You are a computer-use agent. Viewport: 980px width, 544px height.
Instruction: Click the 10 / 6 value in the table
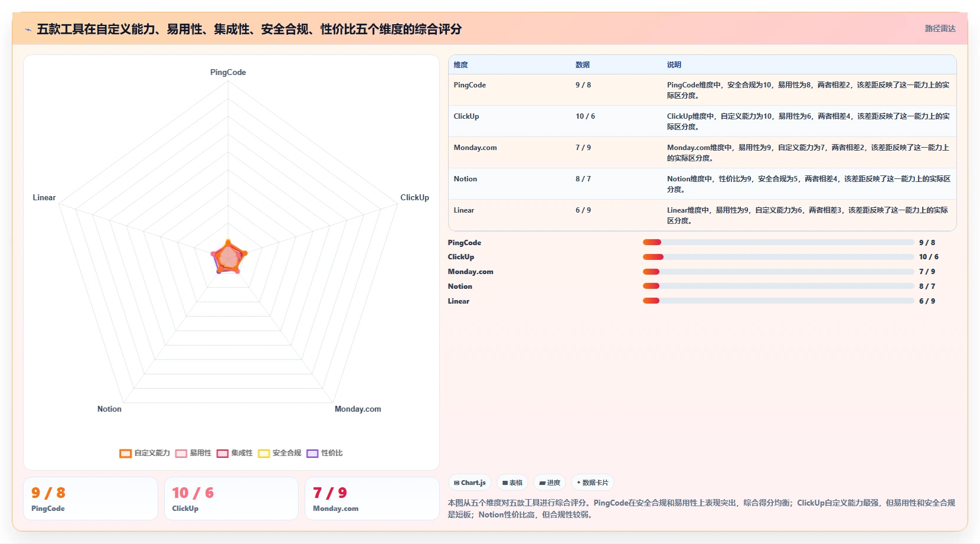pyautogui.click(x=585, y=116)
